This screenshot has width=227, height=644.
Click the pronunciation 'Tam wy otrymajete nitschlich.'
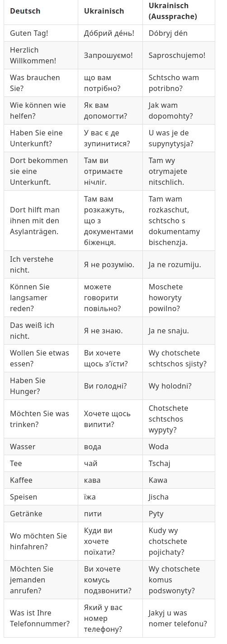pos(168,171)
